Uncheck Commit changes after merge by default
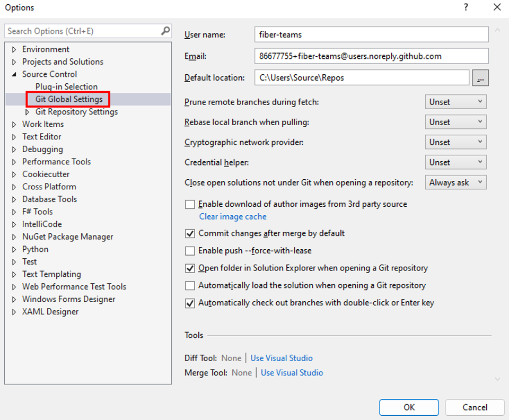Image resolution: width=509 pixels, height=420 pixels. click(x=190, y=233)
